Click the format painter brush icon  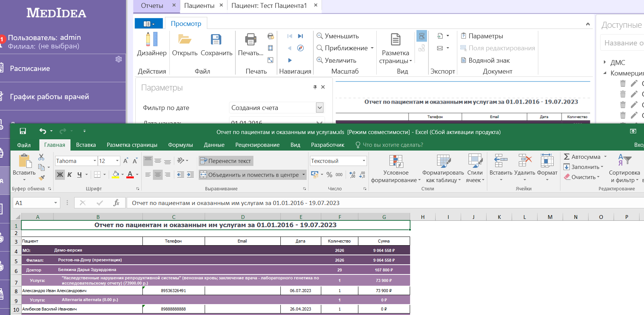click(42, 178)
